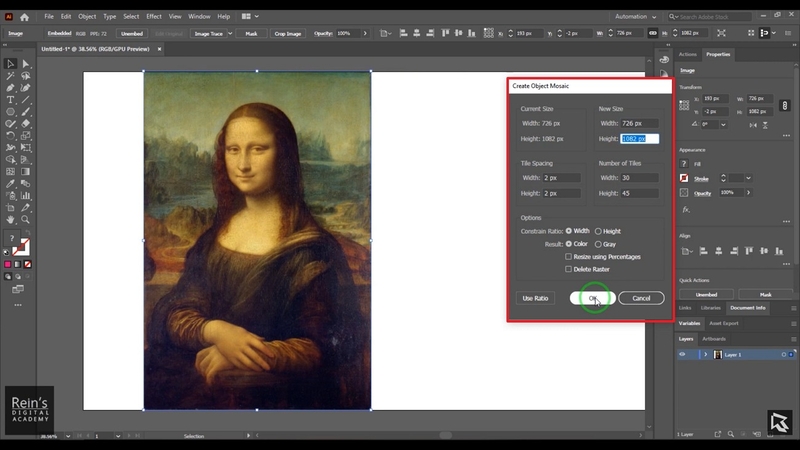The image size is (800, 450).
Task: Click the Use Ratio button
Action: coord(534,298)
